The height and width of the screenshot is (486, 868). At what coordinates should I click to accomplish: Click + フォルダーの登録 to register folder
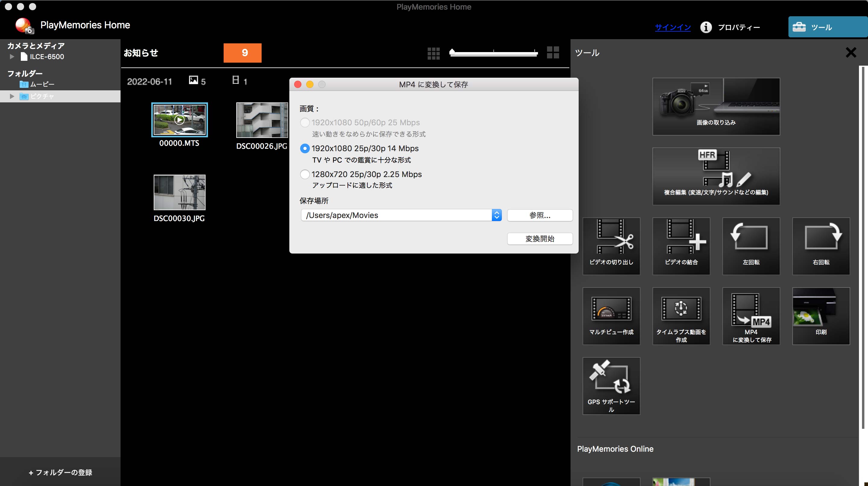click(60, 472)
